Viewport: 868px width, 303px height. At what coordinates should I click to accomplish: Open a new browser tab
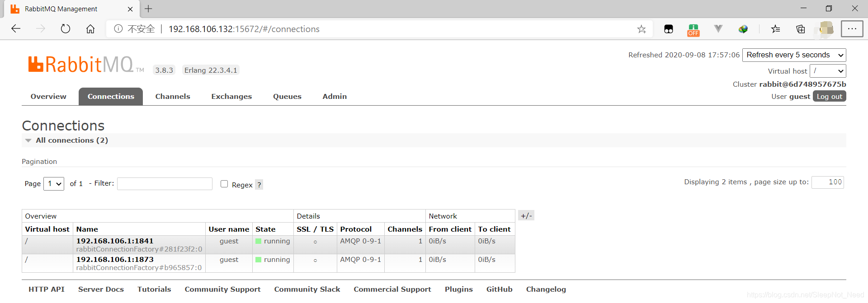(148, 9)
